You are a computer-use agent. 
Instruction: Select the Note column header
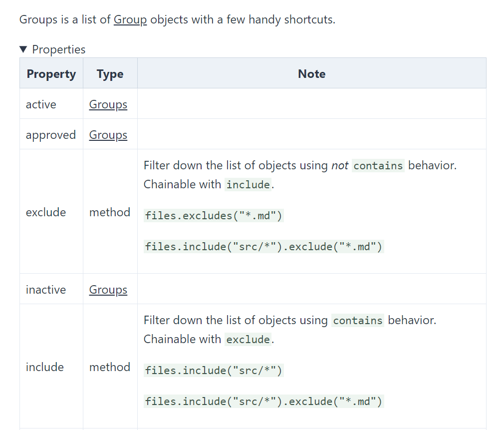click(311, 73)
